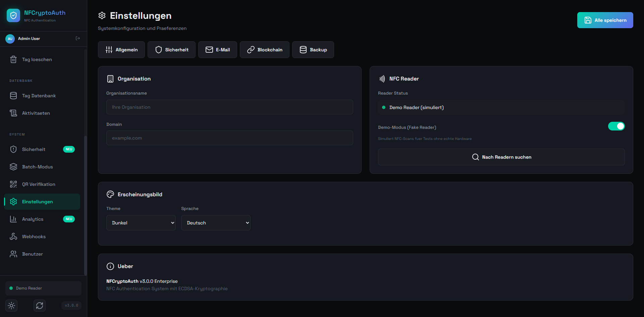644x317 pixels.
Task: Expand the Sprache dropdown showing Deutsch
Action: point(216,223)
